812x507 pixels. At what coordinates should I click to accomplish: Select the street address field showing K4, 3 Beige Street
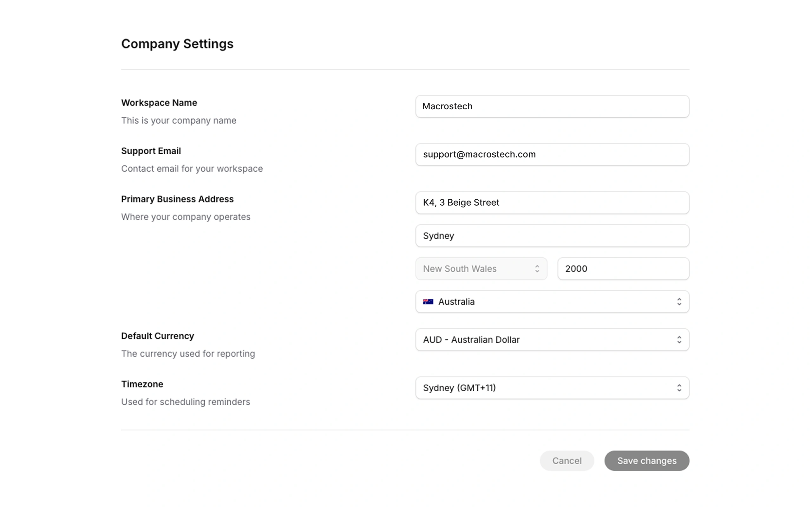(552, 202)
